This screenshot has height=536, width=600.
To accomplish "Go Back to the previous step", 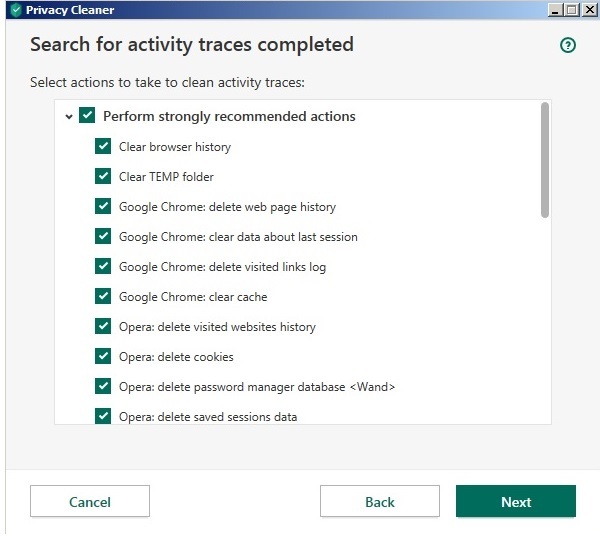I will pos(380,501).
